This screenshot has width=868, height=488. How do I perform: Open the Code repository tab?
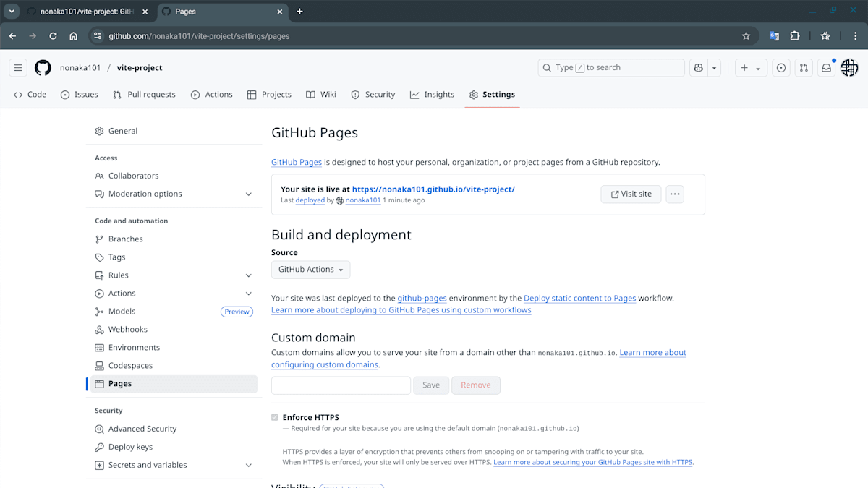click(30, 95)
